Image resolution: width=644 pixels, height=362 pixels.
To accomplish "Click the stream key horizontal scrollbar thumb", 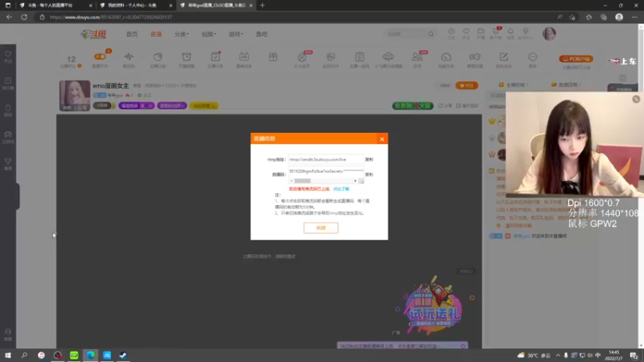I will tap(303, 181).
